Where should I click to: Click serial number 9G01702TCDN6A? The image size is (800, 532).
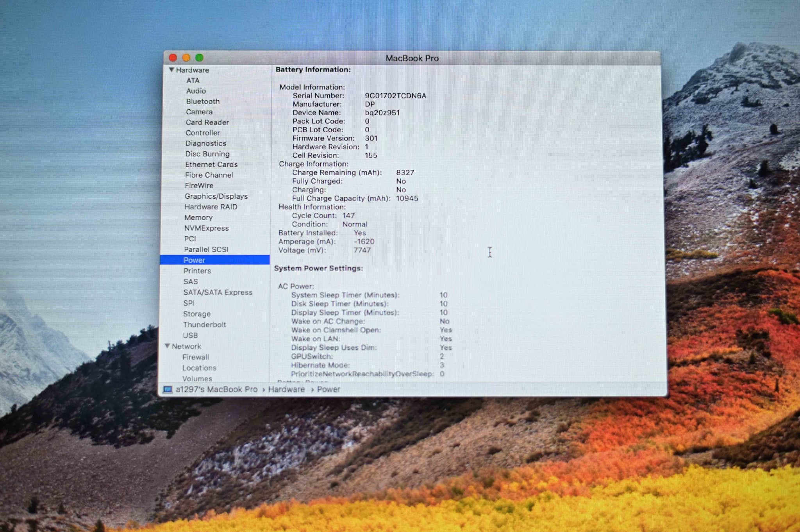[x=395, y=96]
